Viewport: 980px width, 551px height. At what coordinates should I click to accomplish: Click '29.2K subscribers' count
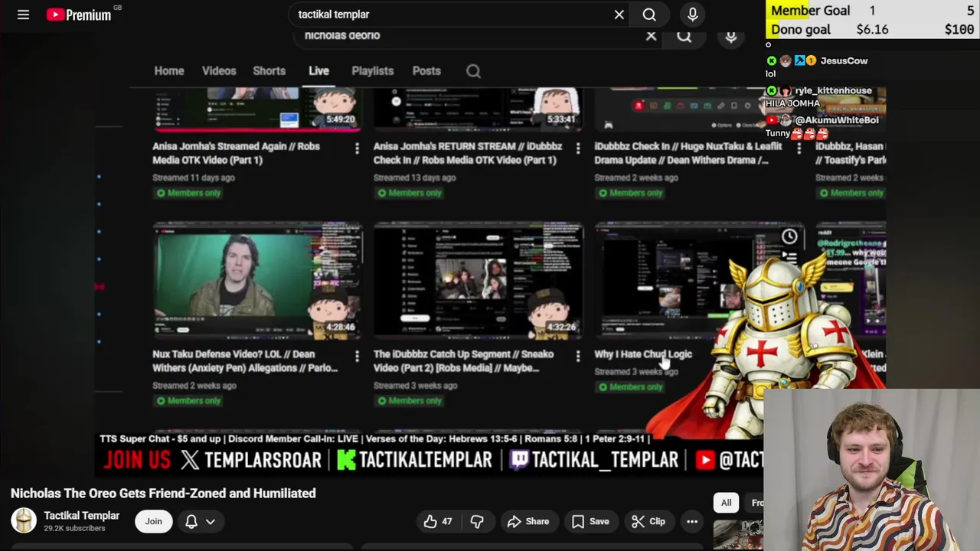74,529
